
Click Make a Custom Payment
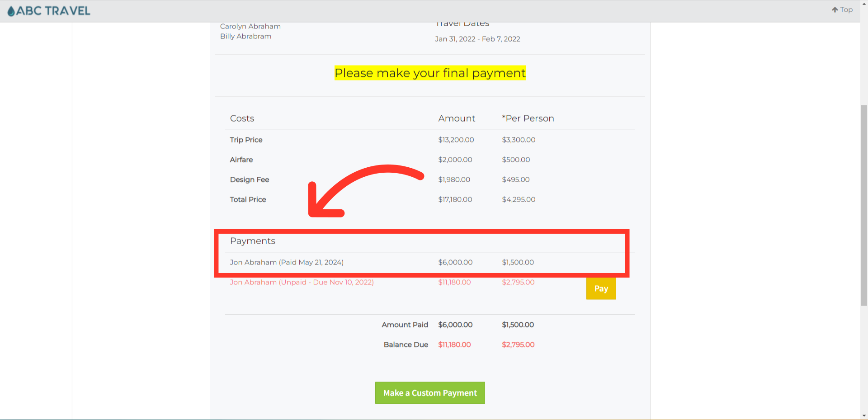(429, 392)
